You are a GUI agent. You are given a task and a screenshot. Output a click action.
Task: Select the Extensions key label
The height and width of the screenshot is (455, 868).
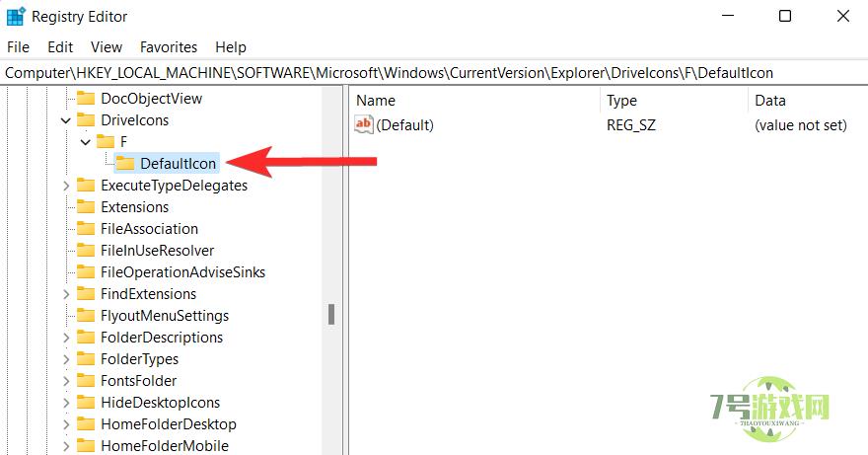(x=134, y=207)
